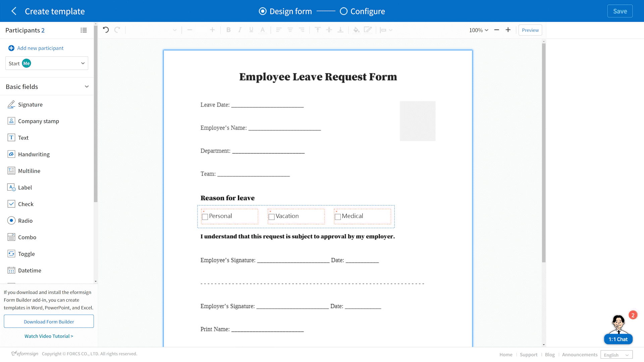Viewport: 644px width, 362px height.
Task: Open the participants list icon
Action: click(84, 30)
